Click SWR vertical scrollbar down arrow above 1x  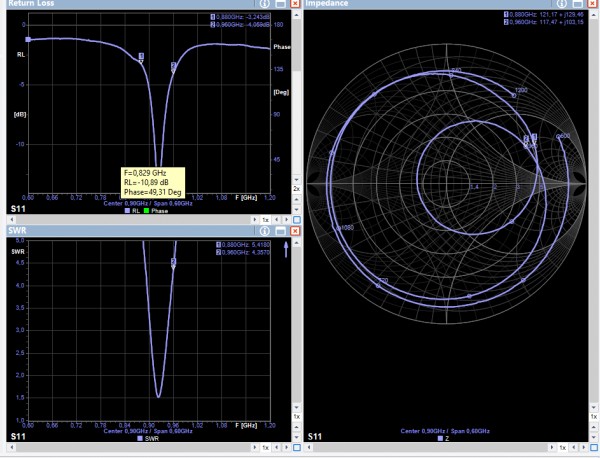point(297,407)
